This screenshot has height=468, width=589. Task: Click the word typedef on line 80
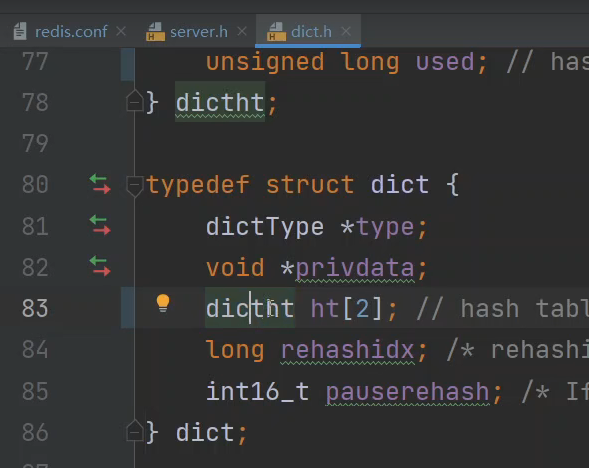(198, 185)
